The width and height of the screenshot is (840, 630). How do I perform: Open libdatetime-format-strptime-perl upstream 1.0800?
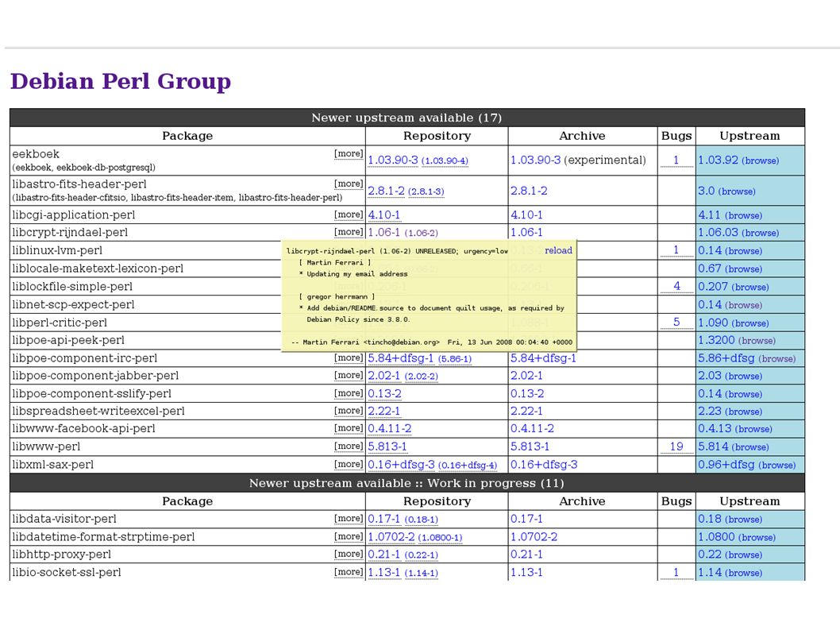[716, 537]
